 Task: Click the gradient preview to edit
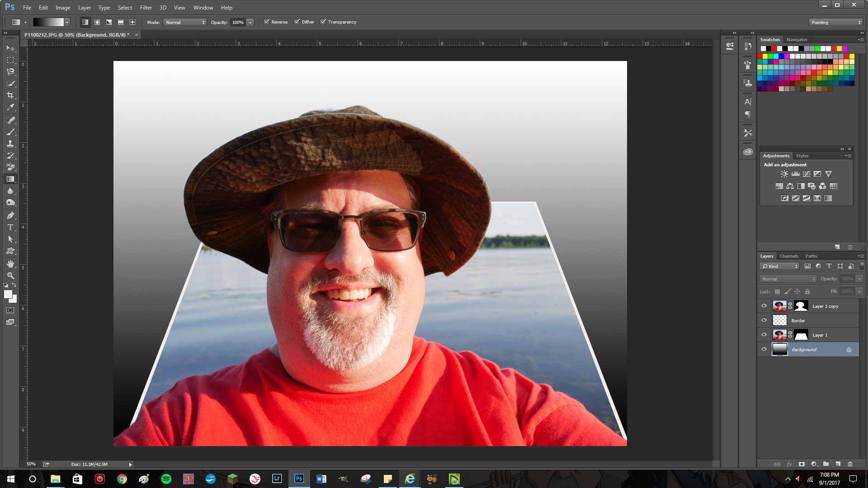click(x=48, y=22)
